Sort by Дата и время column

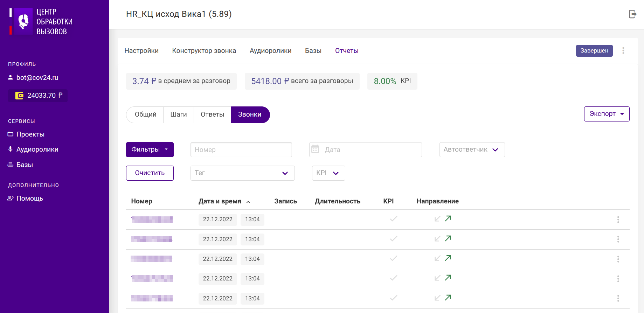(x=224, y=201)
